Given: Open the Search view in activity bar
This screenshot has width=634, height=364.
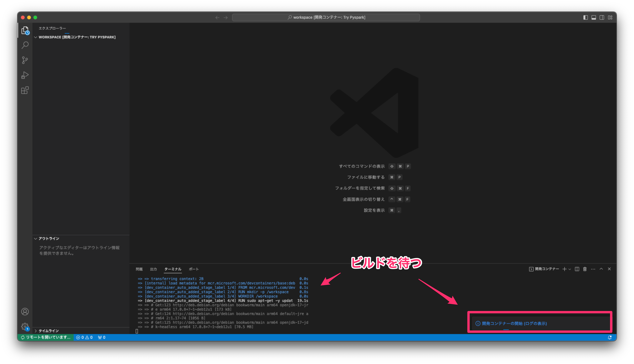Looking at the screenshot, I should pos(25,45).
